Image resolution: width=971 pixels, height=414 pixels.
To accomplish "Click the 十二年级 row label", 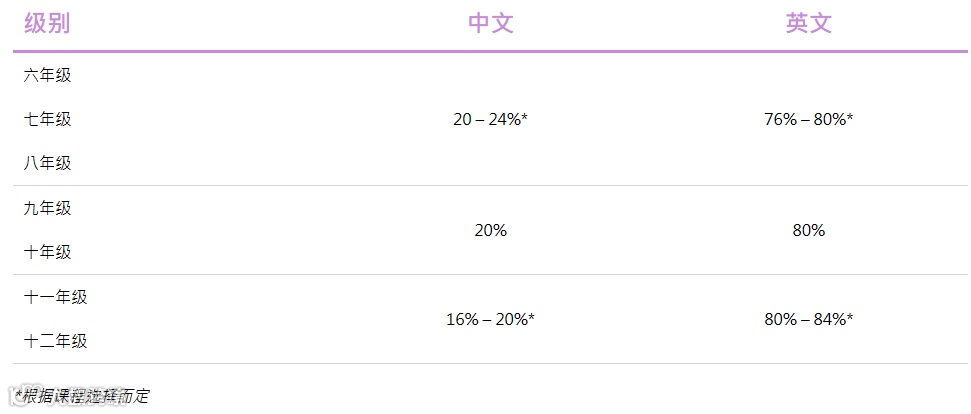I will [x=56, y=341].
